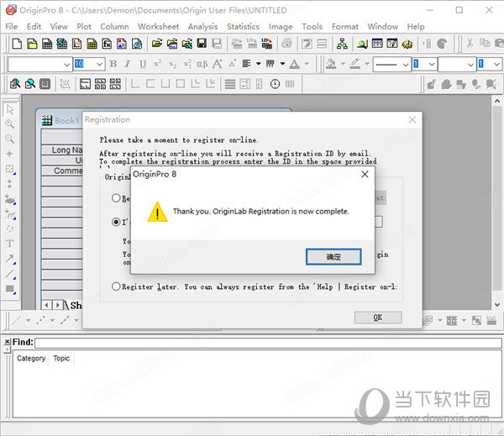
Task: Select the Text tool
Action: coord(10,244)
